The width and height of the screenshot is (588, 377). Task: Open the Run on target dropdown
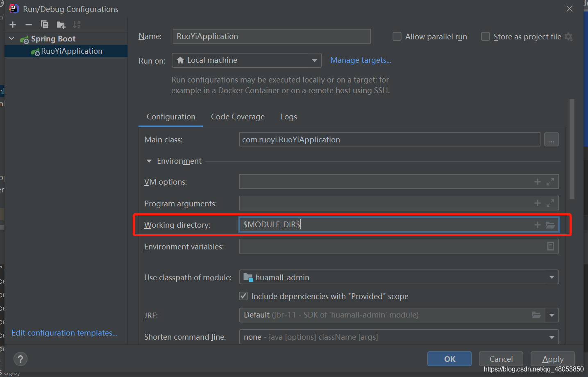tap(246, 60)
